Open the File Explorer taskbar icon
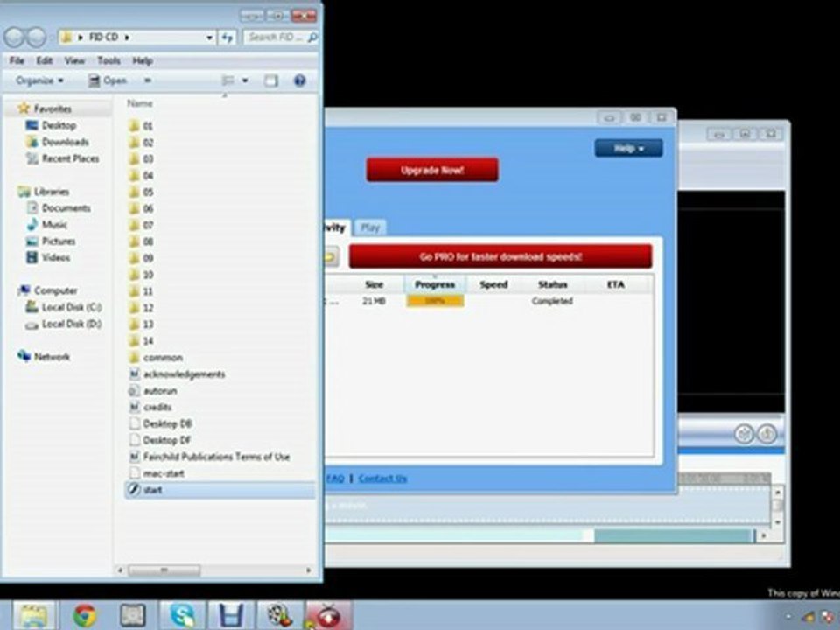This screenshot has width=840, height=630. pyautogui.click(x=33, y=615)
